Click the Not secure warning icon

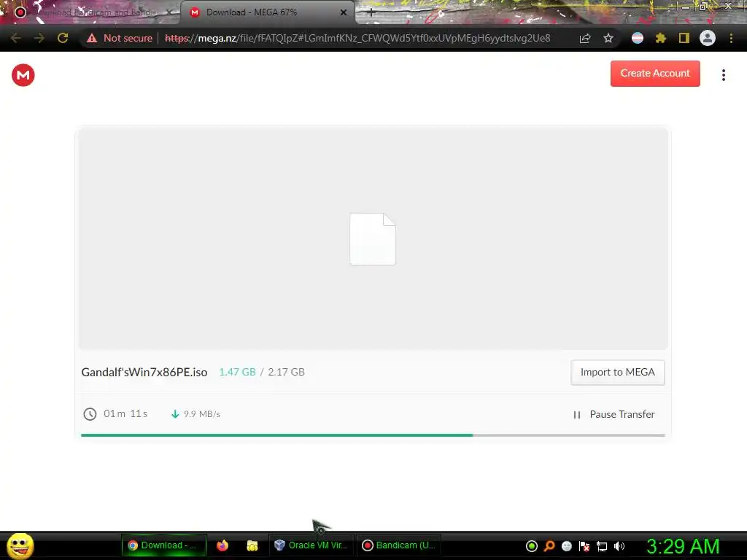pyautogui.click(x=92, y=38)
